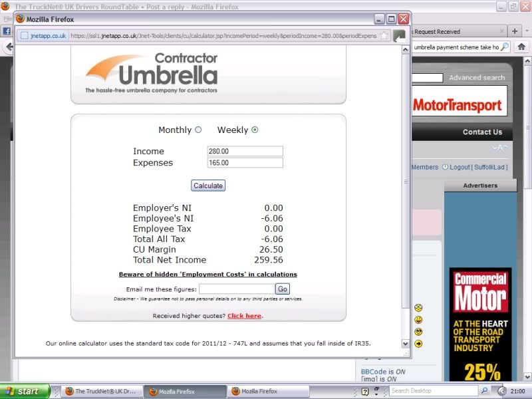Click the green arrow icon beside the popup address bar
Viewport: 532px width, 399px height.
[x=399, y=36]
